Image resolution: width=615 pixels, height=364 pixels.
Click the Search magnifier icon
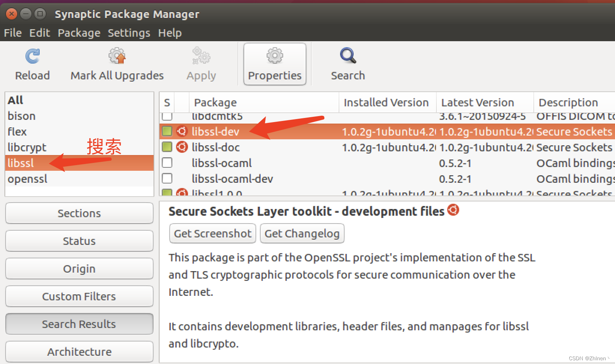348,56
